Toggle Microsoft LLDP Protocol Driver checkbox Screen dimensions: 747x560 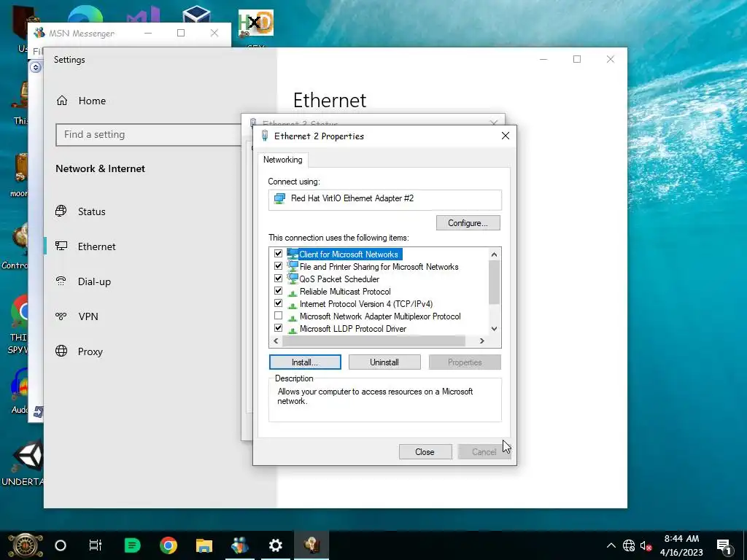coord(278,328)
